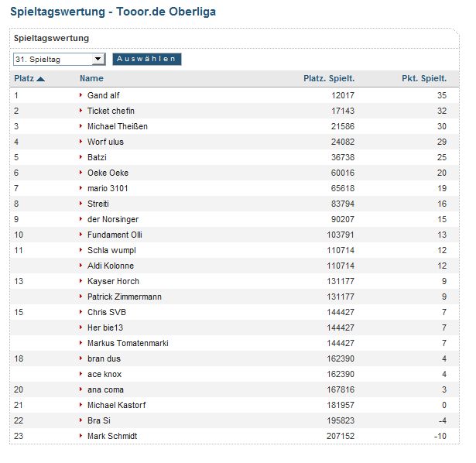Click arrow icon beside Fundament Olli
The image size is (476, 463).
[x=80, y=235]
